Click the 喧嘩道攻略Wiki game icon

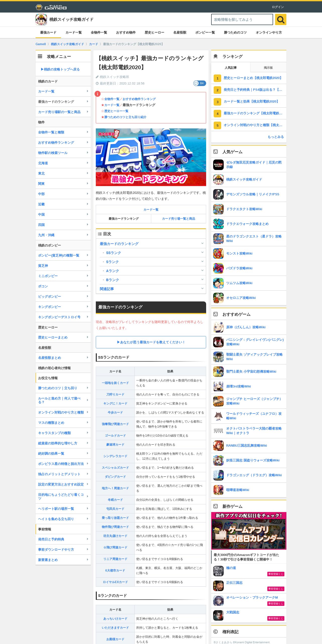point(218,490)
